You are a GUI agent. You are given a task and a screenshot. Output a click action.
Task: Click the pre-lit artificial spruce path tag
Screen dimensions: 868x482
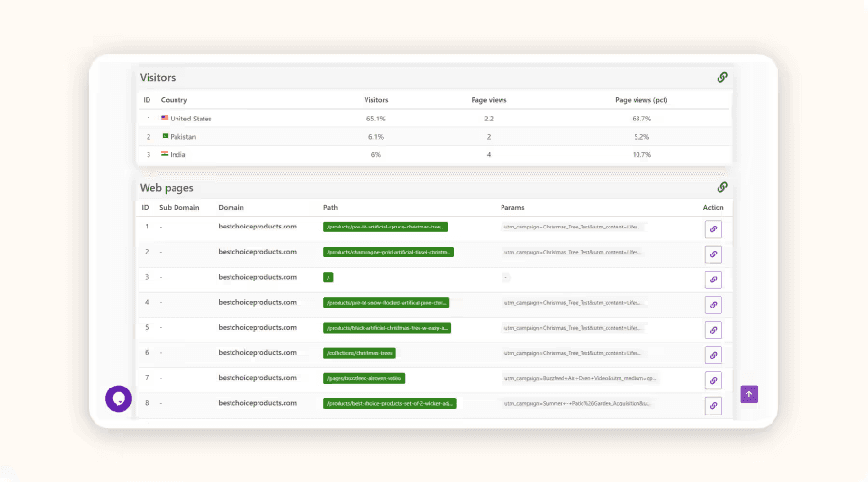coord(385,227)
